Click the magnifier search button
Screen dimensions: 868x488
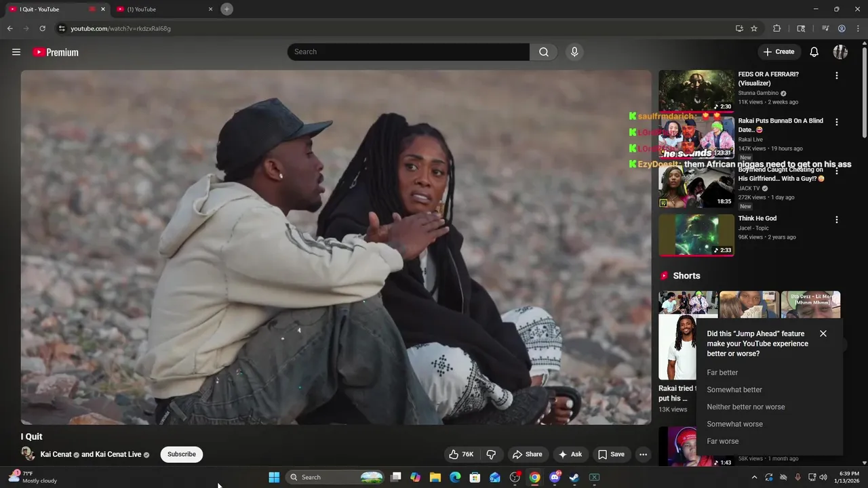tap(544, 52)
